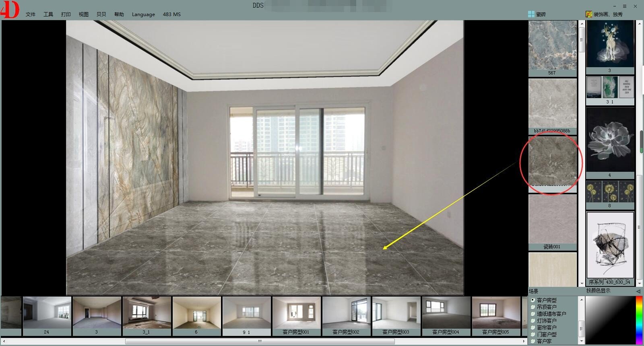Viewport: 644px width, 346px height.
Task: Choose the 灯饰客户 scene radio button
Action: tap(533, 321)
